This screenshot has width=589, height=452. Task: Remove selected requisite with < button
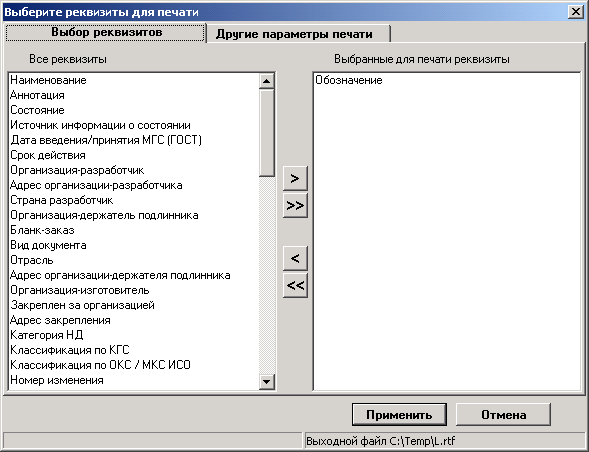pyautogui.click(x=295, y=259)
